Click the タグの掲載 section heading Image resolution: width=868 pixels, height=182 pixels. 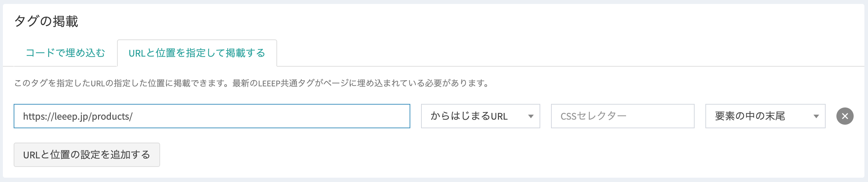[x=46, y=21]
